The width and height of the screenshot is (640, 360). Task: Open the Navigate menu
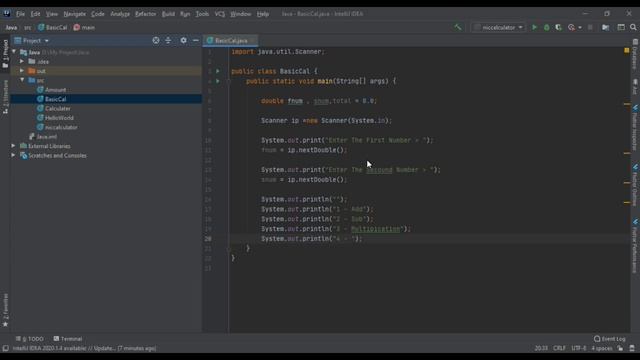pyautogui.click(x=74, y=13)
